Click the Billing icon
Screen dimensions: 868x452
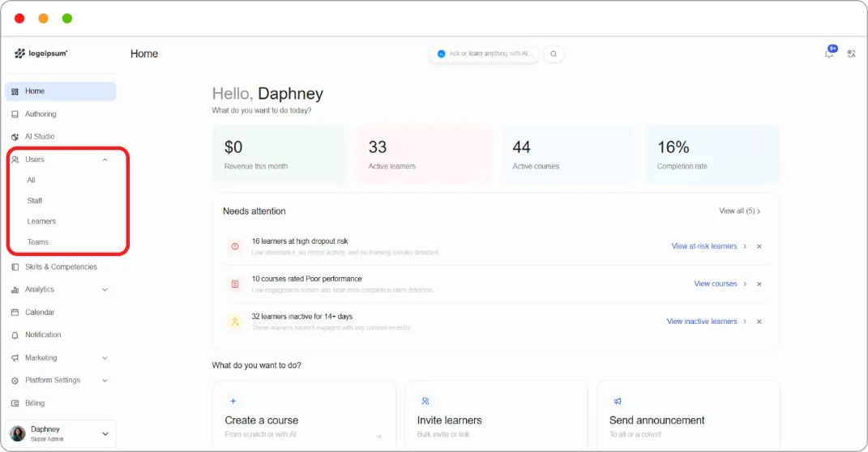15,403
